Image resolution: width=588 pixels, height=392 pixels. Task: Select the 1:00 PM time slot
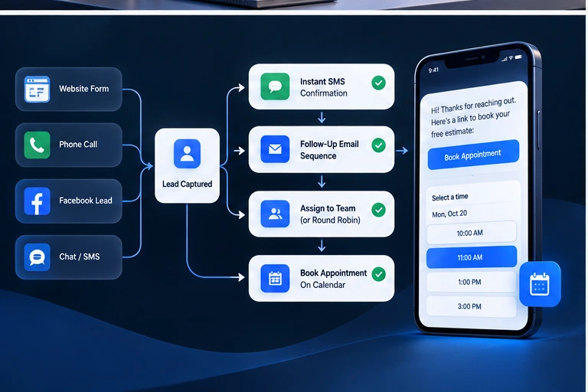pos(471,282)
